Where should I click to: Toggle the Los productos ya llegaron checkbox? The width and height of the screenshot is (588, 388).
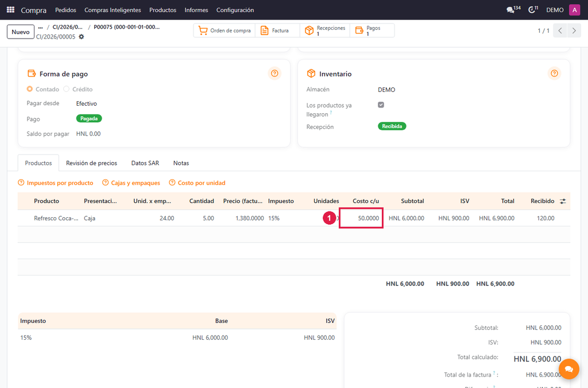click(381, 105)
